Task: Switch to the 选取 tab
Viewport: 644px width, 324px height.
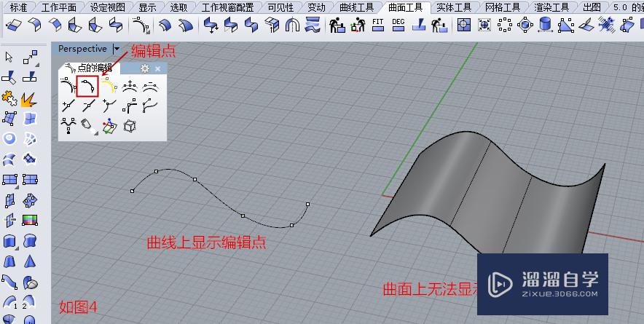Action: [178, 7]
